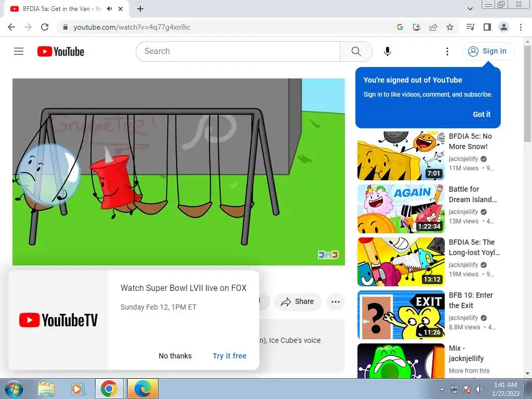
Task: Click the JnJ channel watermark on video
Action: tap(328, 255)
